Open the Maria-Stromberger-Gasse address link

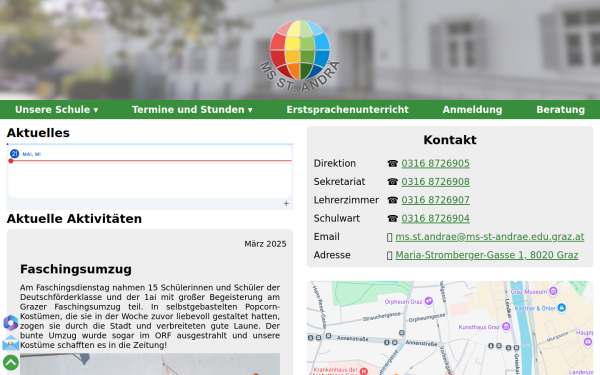[487, 255]
